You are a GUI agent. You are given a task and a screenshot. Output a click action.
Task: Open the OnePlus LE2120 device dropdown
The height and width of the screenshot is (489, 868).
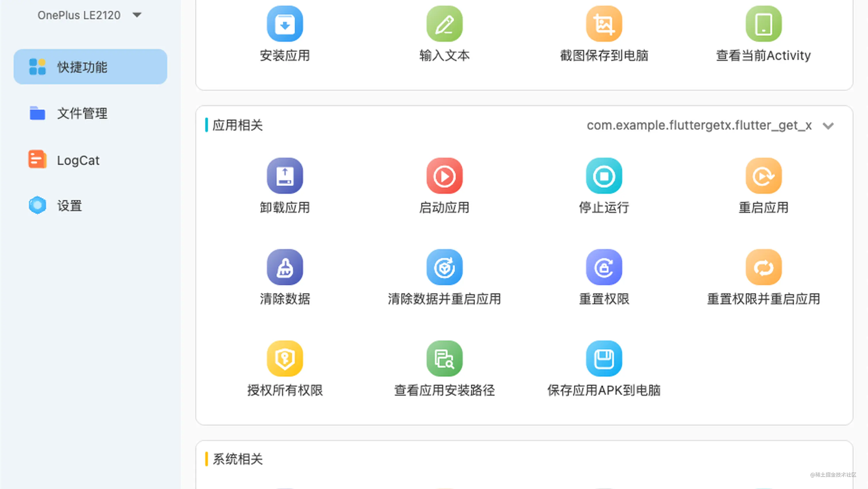pyautogui.click(x=89, y=15)
